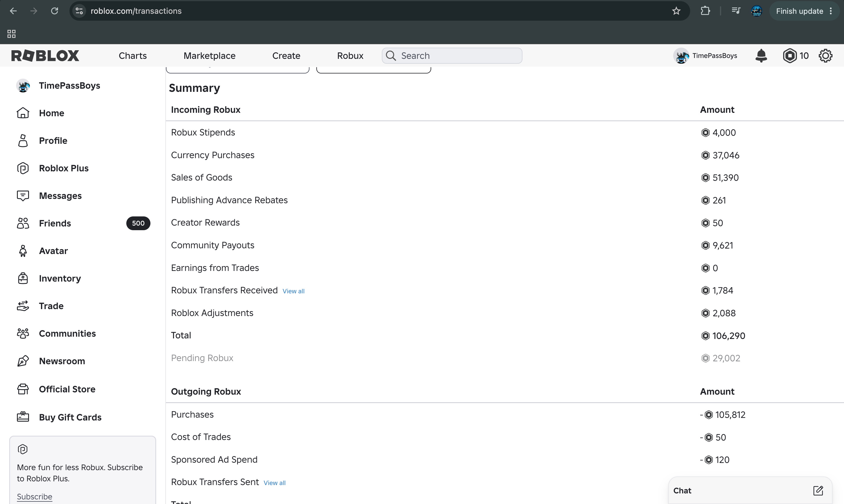Click the Roblox logo
The width and height of the screenshot is (844, 504).
(x=45, y=56)
